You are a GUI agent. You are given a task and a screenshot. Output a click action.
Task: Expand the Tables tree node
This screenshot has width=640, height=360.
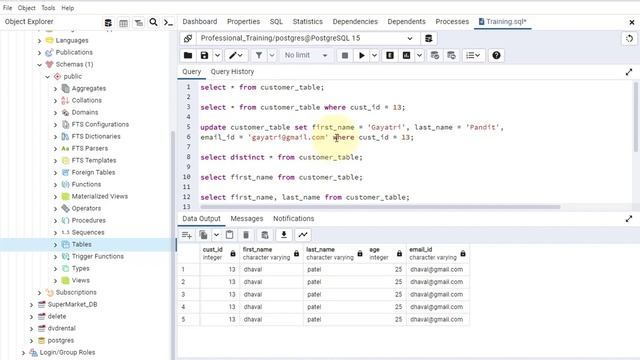tap(56, 244)
